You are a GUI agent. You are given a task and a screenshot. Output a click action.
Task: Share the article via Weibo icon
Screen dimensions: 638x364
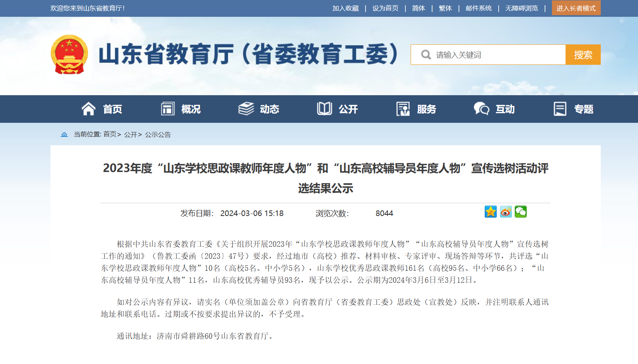pos(506,212)
